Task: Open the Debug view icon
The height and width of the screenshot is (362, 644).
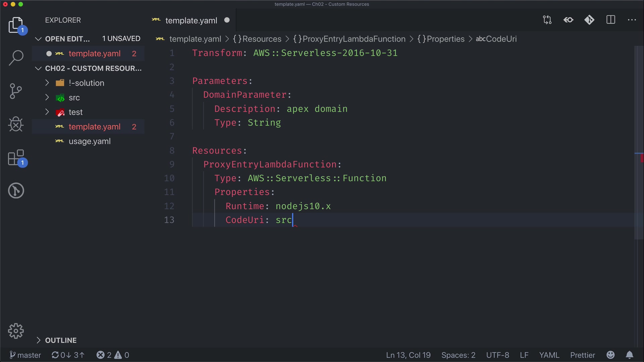Action: pyautogui.click(x=16, y=124)
